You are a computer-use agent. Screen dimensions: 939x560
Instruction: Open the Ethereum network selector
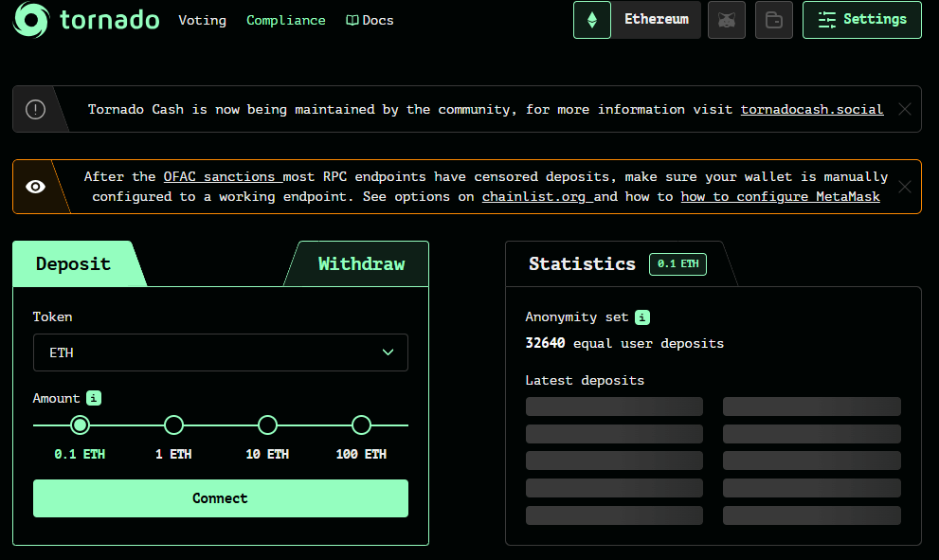coord(656,20)
